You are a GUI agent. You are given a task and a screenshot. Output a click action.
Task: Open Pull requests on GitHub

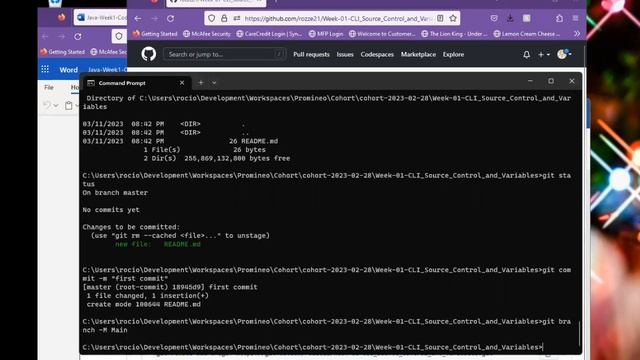pyautogui.click(x=311, y=54)
